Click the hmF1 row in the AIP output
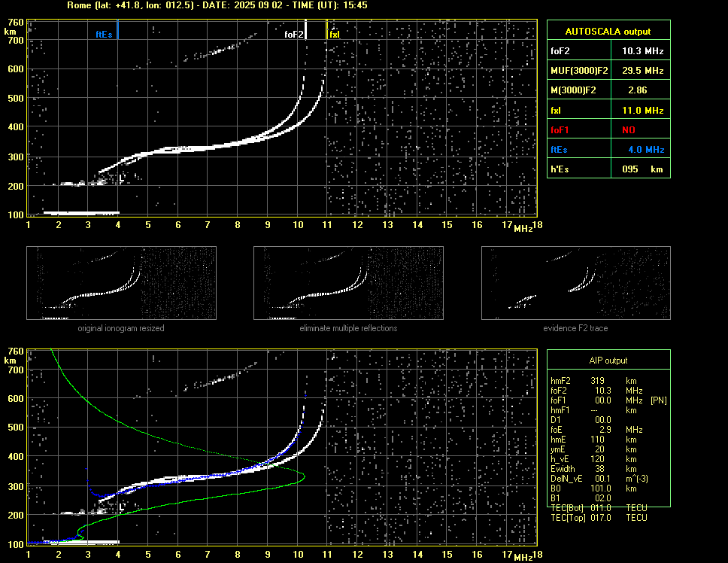 [593, 410]
